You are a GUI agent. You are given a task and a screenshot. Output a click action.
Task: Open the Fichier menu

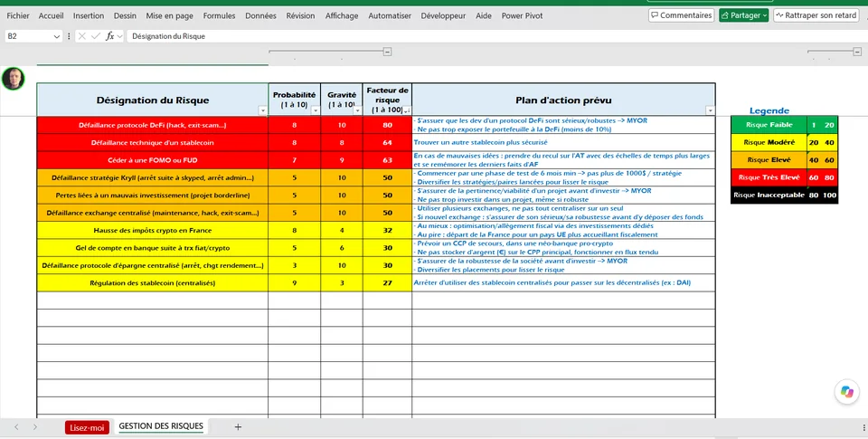pyautogui.click(x=18, y=16)
